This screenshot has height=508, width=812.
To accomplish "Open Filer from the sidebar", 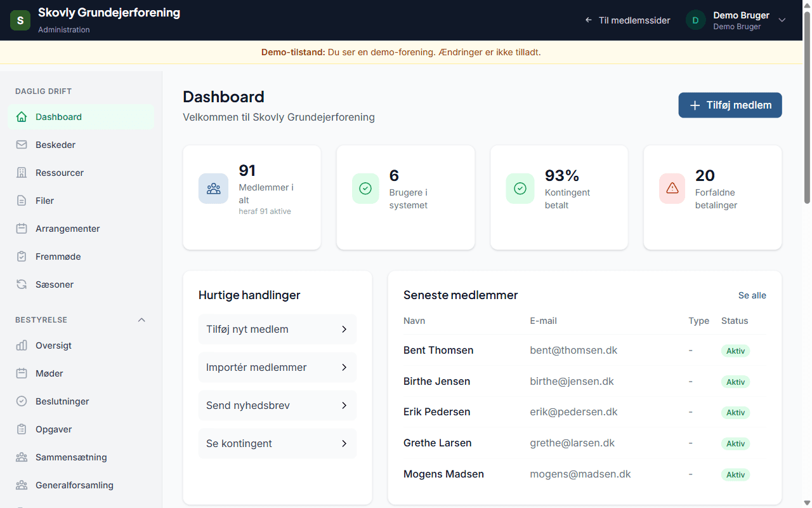I will (81, 201).
